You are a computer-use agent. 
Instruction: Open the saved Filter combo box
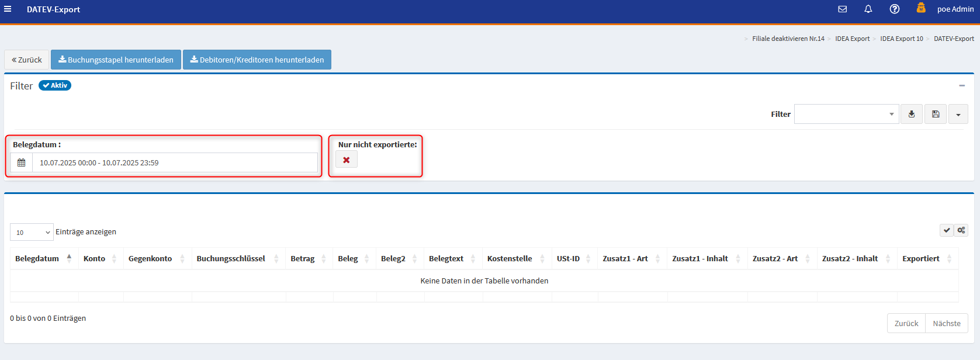point(845,114)
